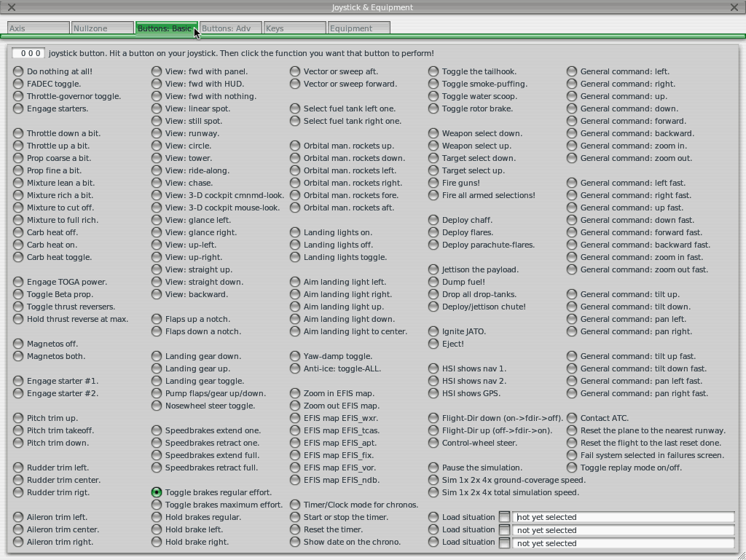Screen dimensions: 746x560
Task: Open the Axis tab
Action: click(x=38, y=28)
